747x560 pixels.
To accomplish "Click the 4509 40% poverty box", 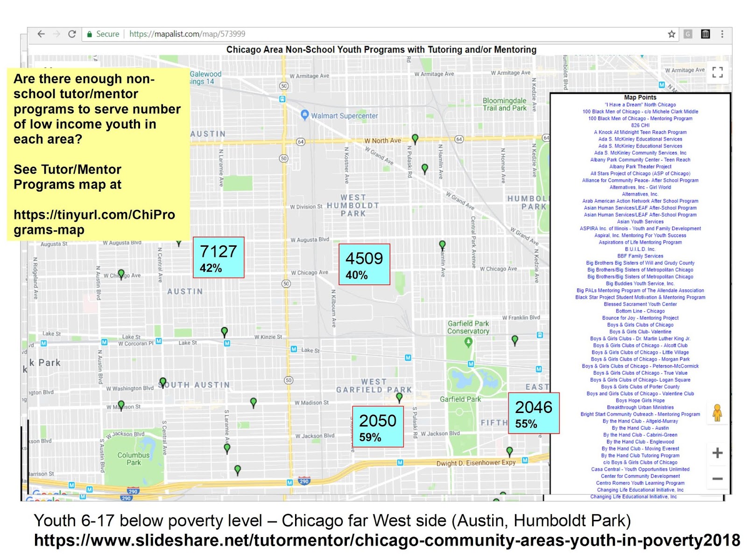I will [364, 264].
